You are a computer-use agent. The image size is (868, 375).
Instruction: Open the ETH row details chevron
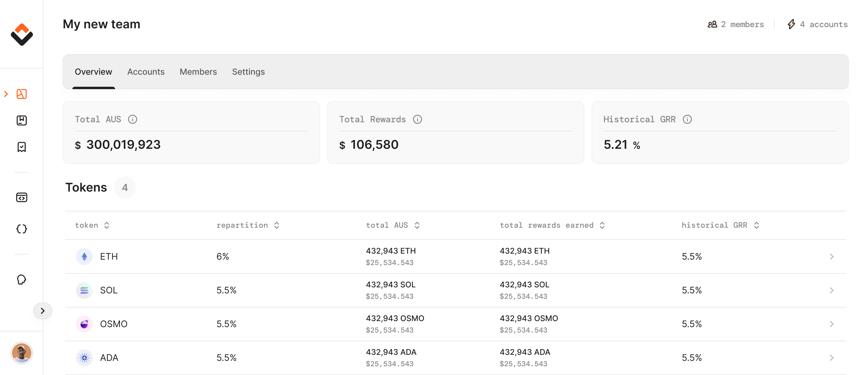(x=831, y=257)
